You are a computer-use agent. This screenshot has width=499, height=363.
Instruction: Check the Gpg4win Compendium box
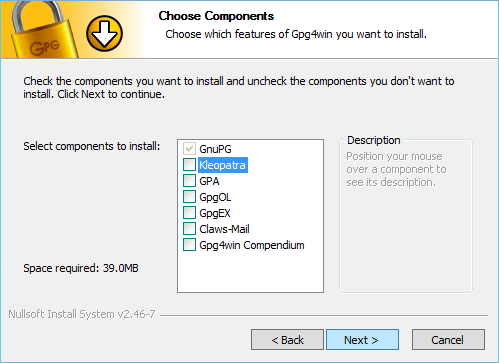tap(189, 245)
